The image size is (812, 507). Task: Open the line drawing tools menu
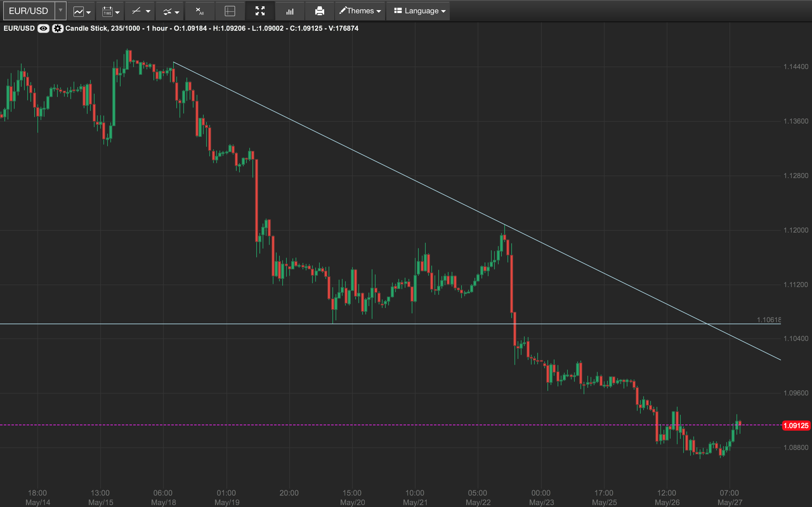pyautogui.click(x=140, y=11)
